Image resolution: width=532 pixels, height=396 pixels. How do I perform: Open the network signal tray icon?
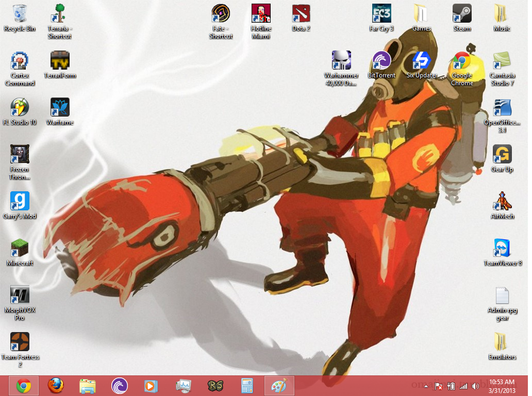[x=463, y=386]
